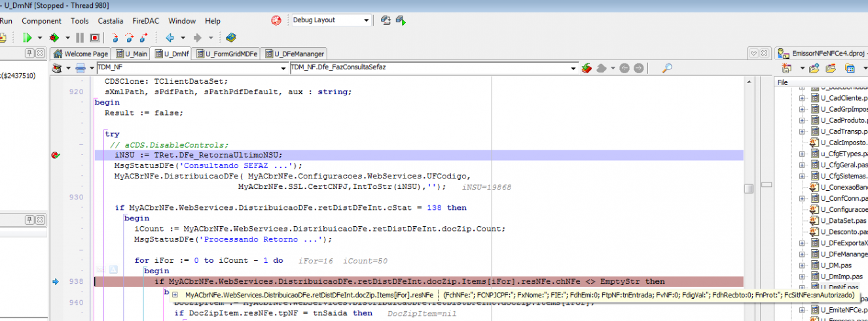Open the Window menu
The width and height of the screenshot is (868, 321).
click(182, 21)
